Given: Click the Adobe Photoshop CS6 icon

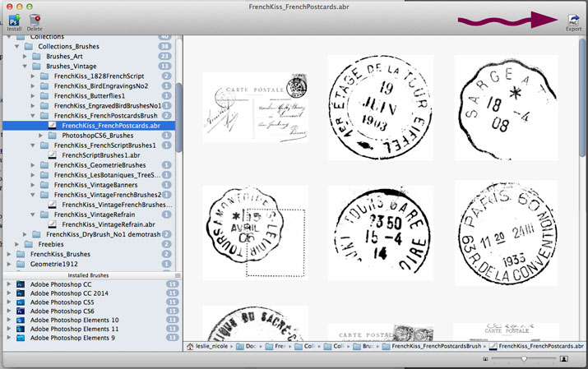Looking at the screenshot, I should [x=21, y=311].
